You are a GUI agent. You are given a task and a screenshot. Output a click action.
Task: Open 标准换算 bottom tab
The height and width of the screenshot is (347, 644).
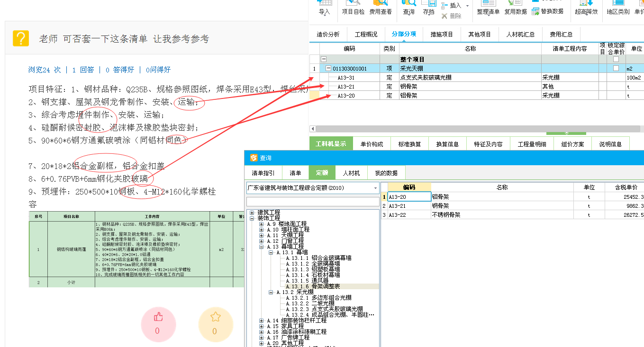click(x=409, y=144)
